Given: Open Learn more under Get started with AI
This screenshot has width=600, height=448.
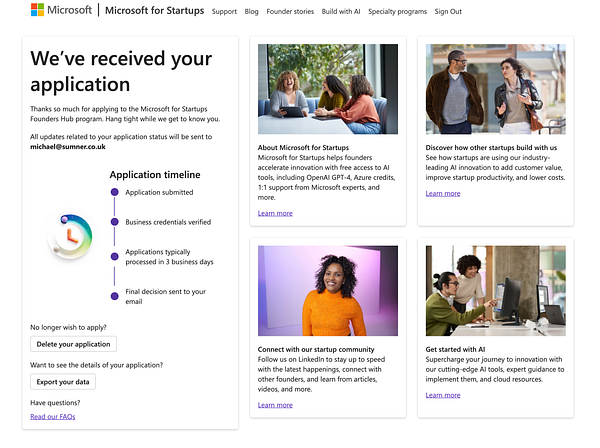Looking at the screenshot, I should tap(443, 395).
